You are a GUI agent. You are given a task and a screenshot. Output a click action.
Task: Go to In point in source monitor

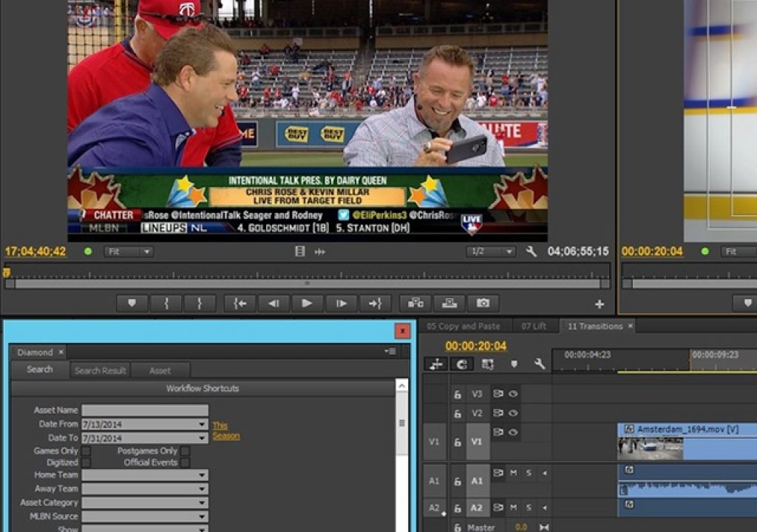tap(240, 303)
